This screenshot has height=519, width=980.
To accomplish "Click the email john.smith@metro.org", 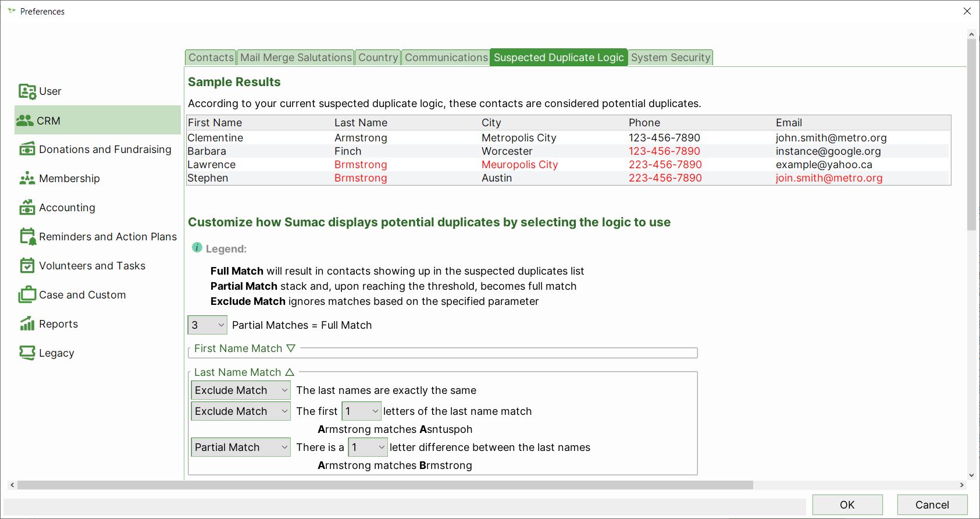I will pyautogui.click(x=831, y=138).
